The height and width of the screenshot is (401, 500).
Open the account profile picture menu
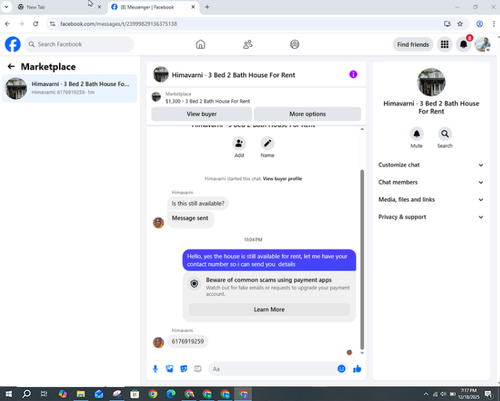point(483,44)
